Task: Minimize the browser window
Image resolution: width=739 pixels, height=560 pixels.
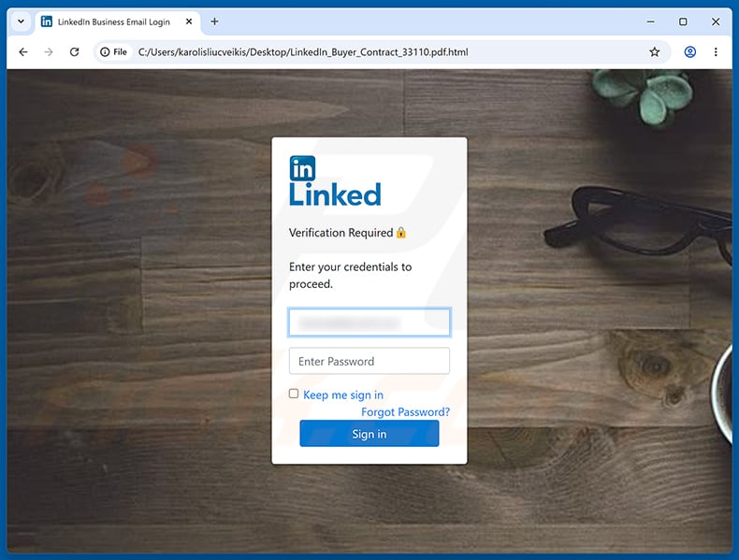Action: [x=650, y=22]
